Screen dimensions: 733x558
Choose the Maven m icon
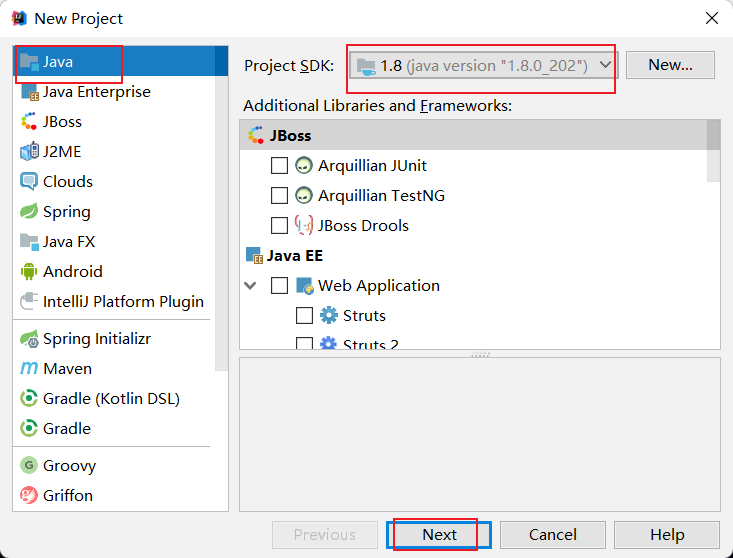pyautogui.click(x=29, y=369)
